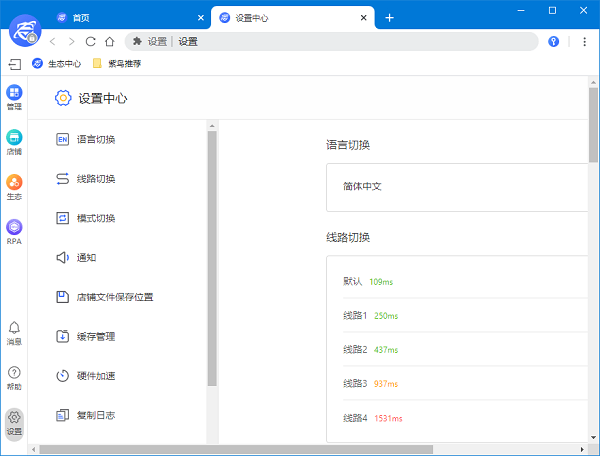Open the RPA sidebar icon
Viewport: 600px width, 456px height.
[14, 232]
